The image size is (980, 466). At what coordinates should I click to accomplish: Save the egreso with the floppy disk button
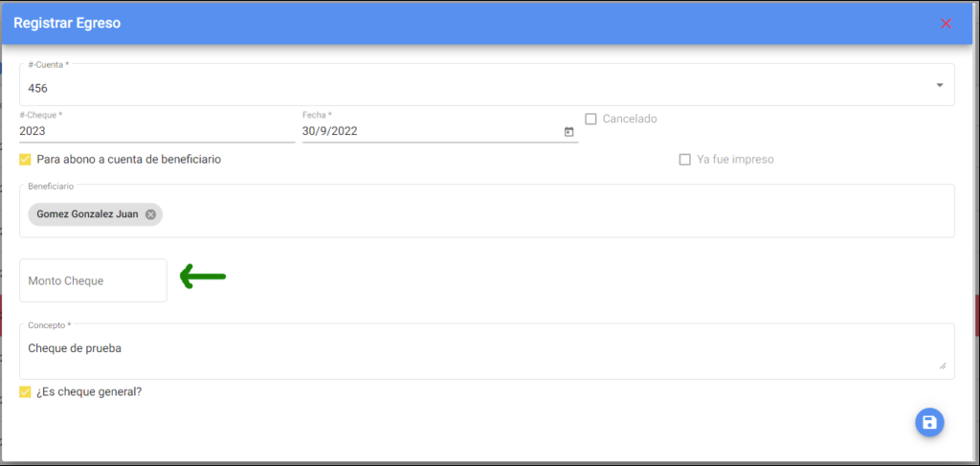pyautogui.click(x=929, y=422)
